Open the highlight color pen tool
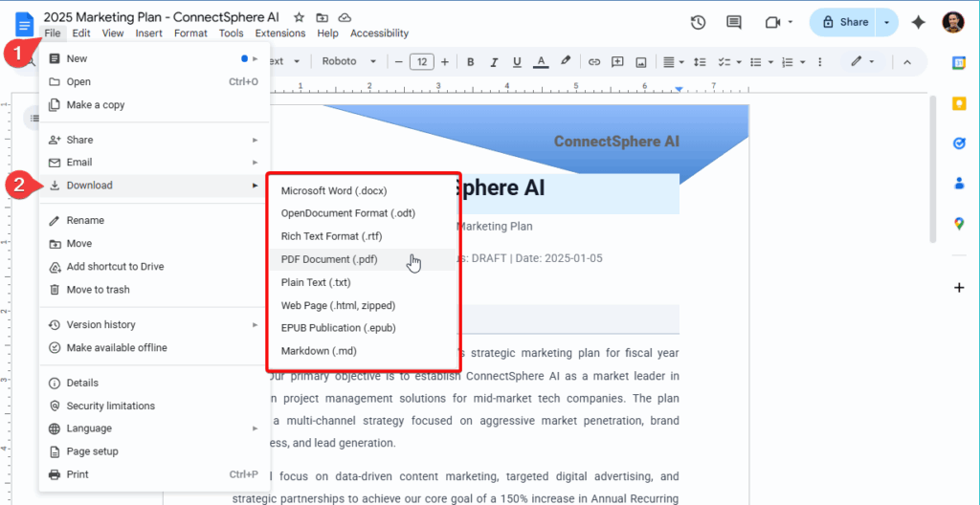 [566, 62]
